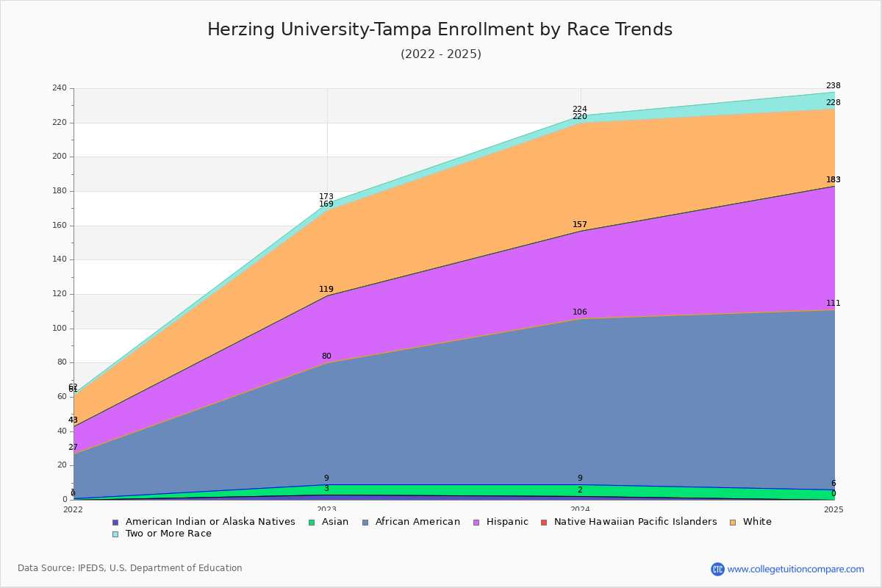The height and width of the screenshot is (588, 882).
Task: Click the 119 data label for 2023
Action: 326,290
